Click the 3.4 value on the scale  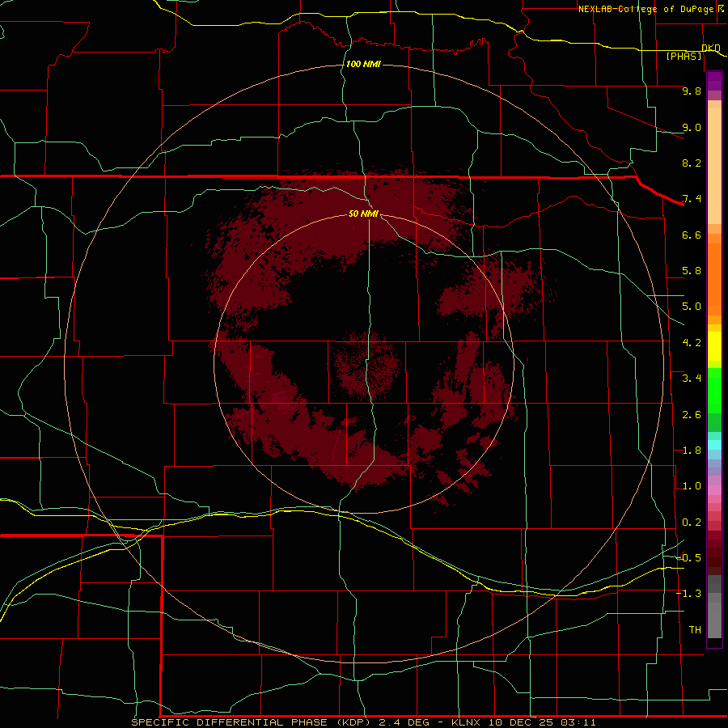(x=692, y=379)
